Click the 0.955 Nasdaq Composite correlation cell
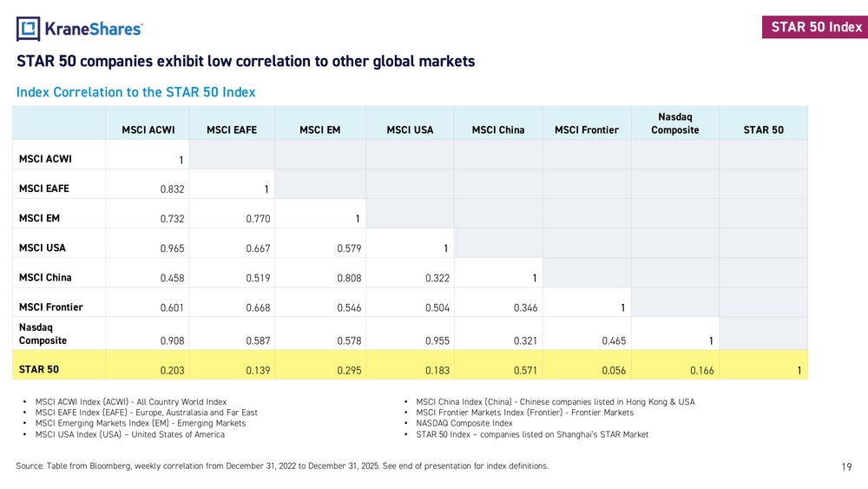 (437, 341)
